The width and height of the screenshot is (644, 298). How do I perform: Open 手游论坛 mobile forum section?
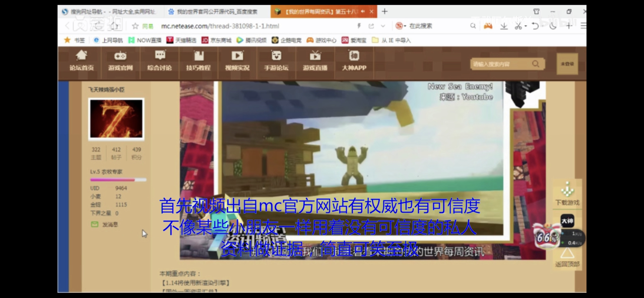(x=276, y=61)
